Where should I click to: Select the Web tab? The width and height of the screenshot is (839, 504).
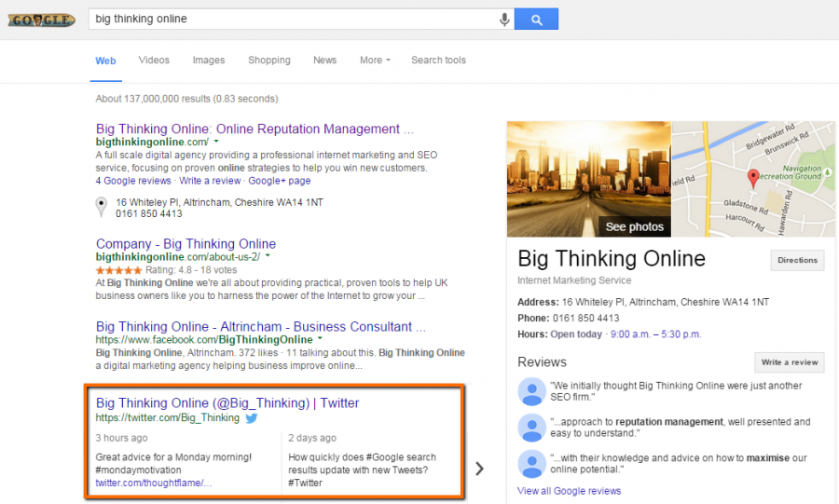coord(105,61)
